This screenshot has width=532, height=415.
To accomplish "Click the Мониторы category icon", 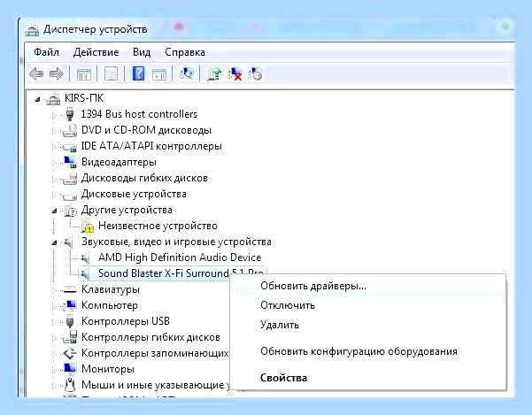I will (x=70, y=368).
